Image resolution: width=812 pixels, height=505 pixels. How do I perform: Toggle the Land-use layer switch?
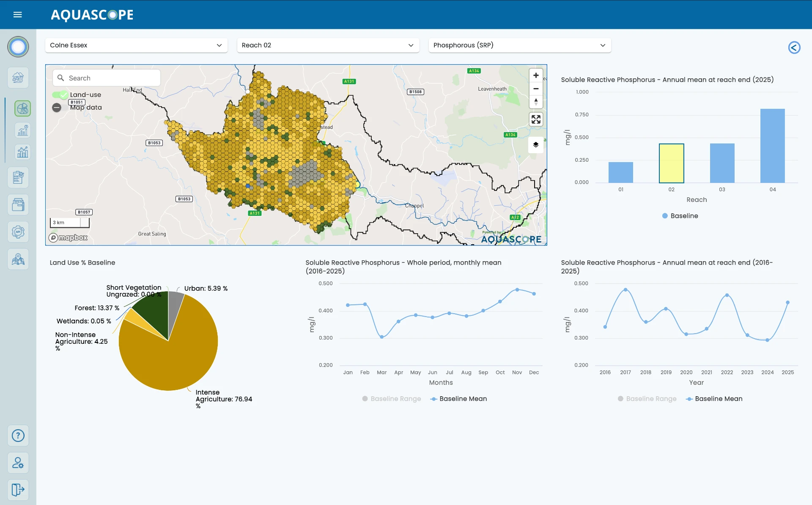pos(60,95)
